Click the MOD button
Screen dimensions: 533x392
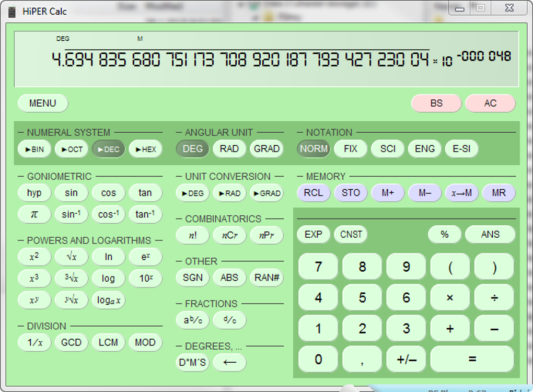[x=145, y=342]
